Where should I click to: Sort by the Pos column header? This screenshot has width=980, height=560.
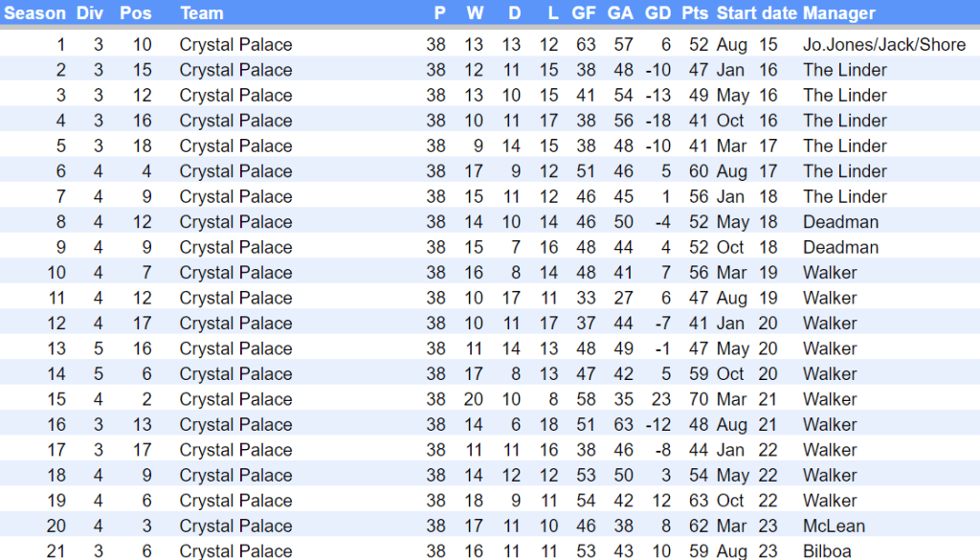click(135, 13)
